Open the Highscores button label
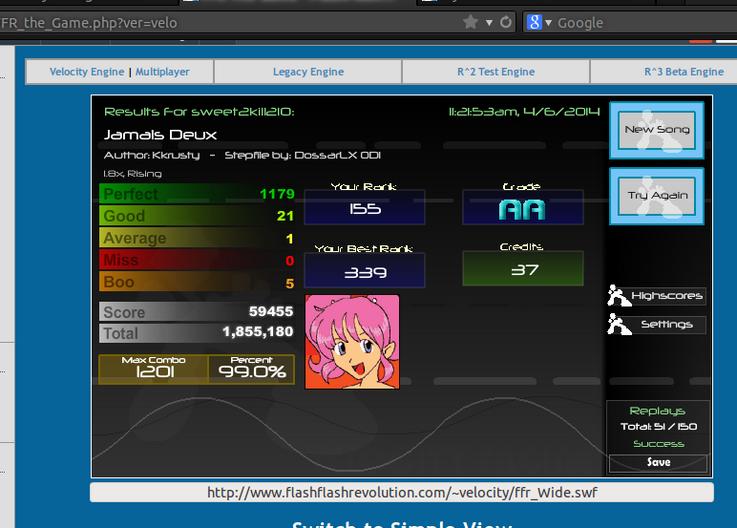Image resolution: width=737 pixels, height=528 pixels. click(666, 296)
